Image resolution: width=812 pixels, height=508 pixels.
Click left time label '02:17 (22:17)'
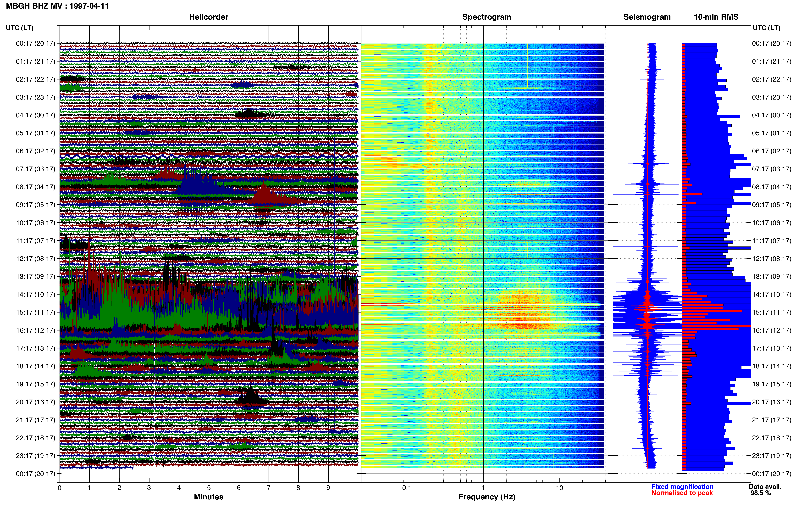pos(36,79)
